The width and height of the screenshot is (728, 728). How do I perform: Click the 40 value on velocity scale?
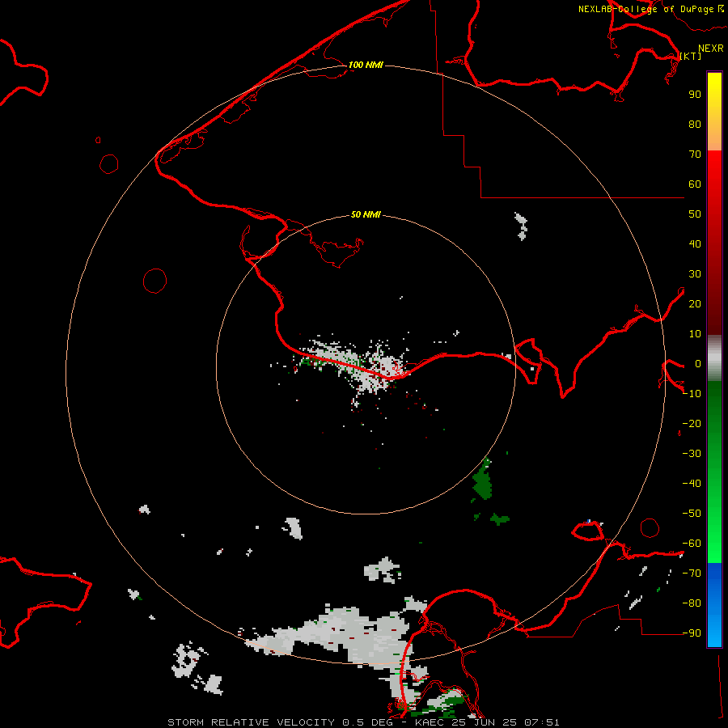(695, 243)
